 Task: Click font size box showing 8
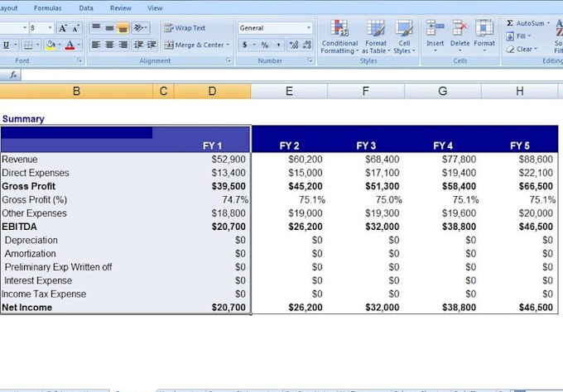38,28
